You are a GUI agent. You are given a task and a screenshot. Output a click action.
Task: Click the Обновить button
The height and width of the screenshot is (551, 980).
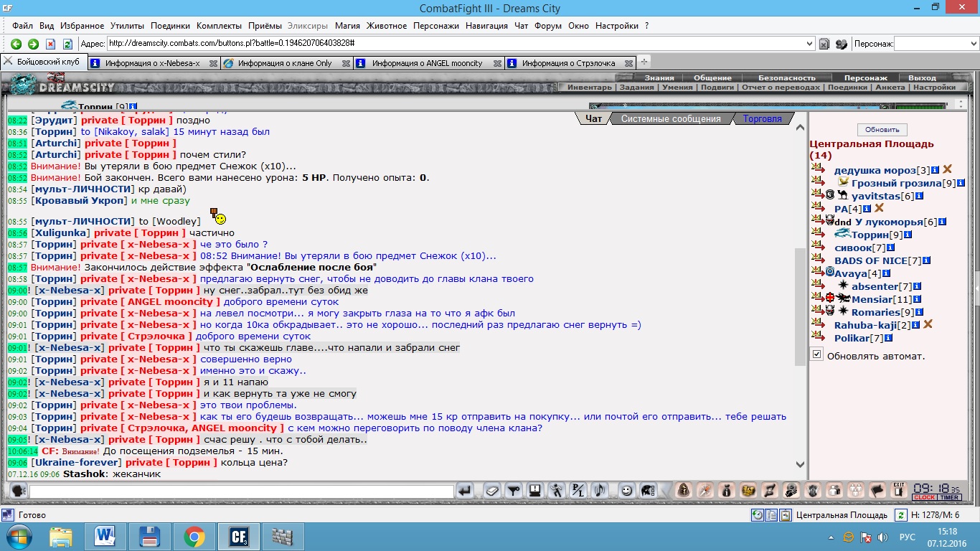(x=882, y=130)
